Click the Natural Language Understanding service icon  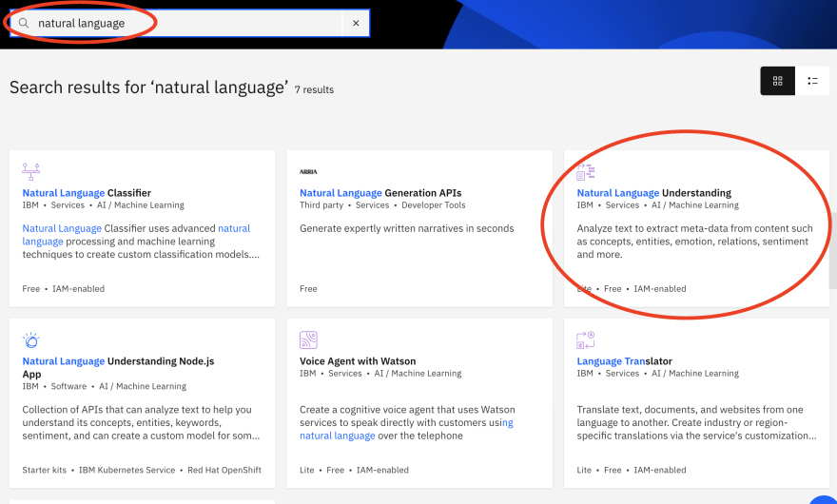(586, 171)
